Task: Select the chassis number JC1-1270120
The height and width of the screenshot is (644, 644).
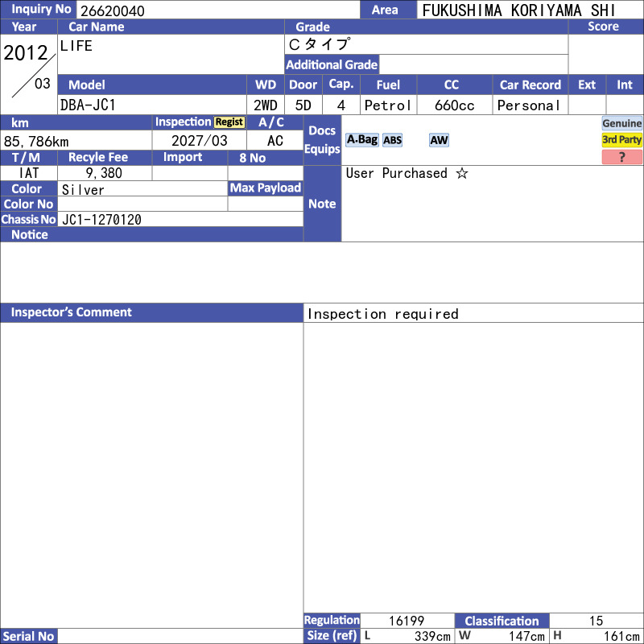Action: [101, 220]
